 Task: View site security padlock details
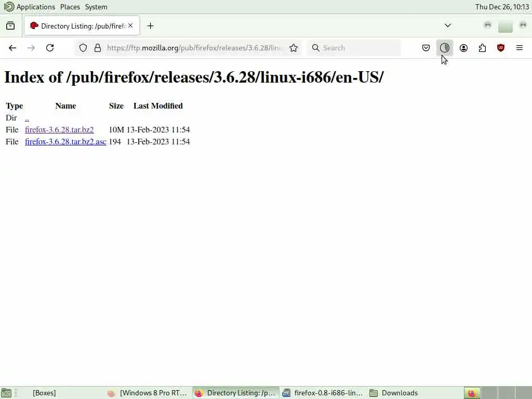98,48
